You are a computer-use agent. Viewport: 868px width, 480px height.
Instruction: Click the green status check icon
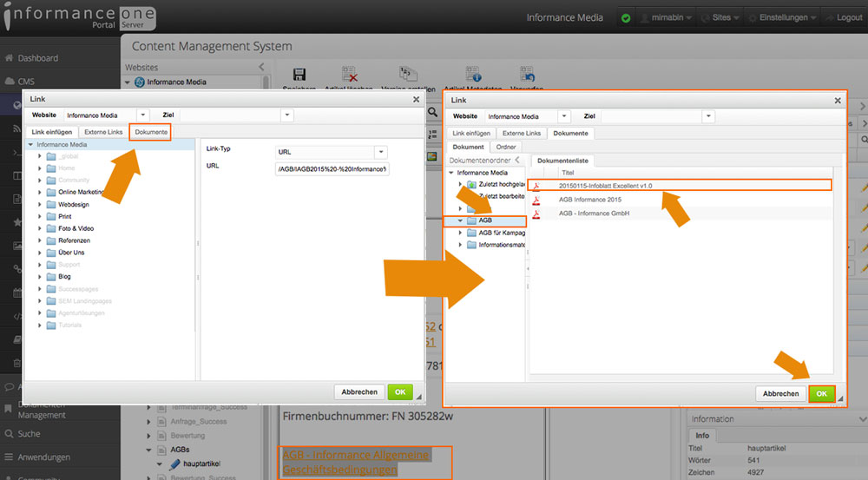(x=626, y=17)
